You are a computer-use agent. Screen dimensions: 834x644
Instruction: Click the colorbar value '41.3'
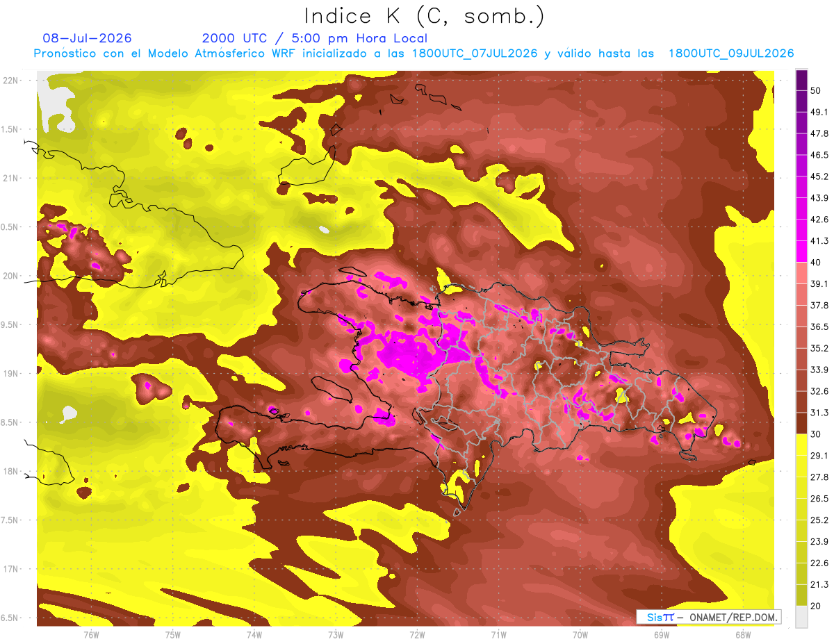[819, 241]
